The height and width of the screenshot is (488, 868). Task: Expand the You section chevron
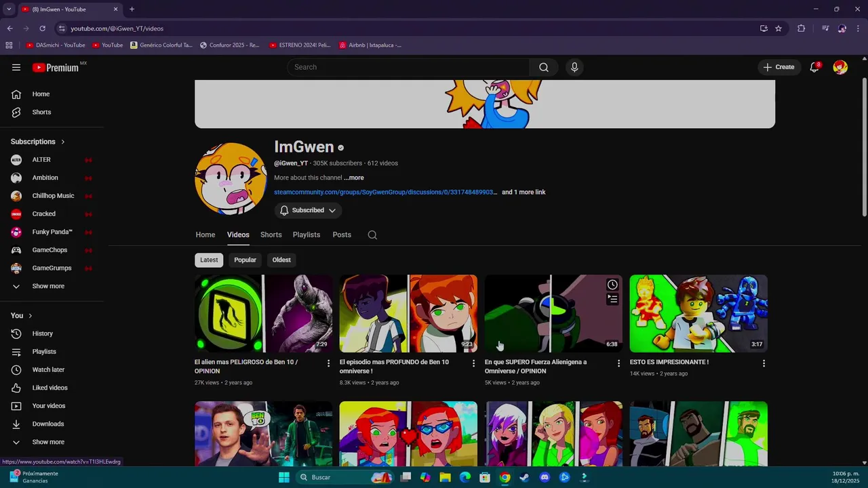pyautogui.click(x=30, y=316)
